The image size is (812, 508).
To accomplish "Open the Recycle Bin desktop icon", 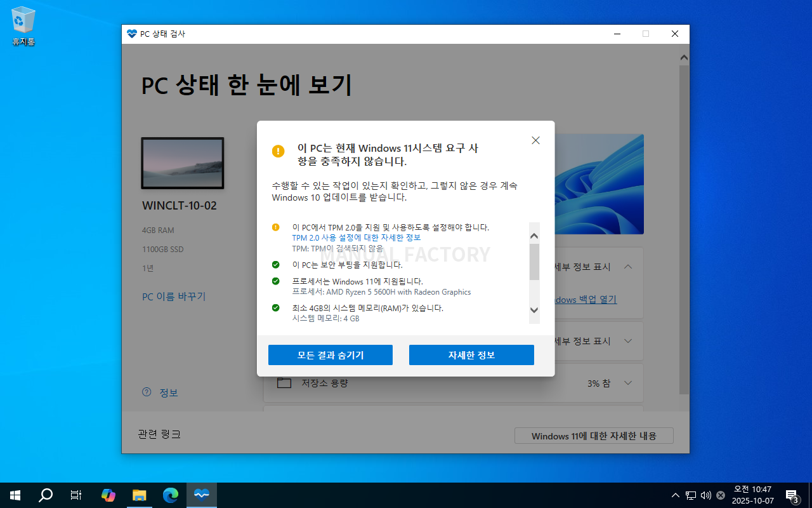I will click(x=23, y=25).
